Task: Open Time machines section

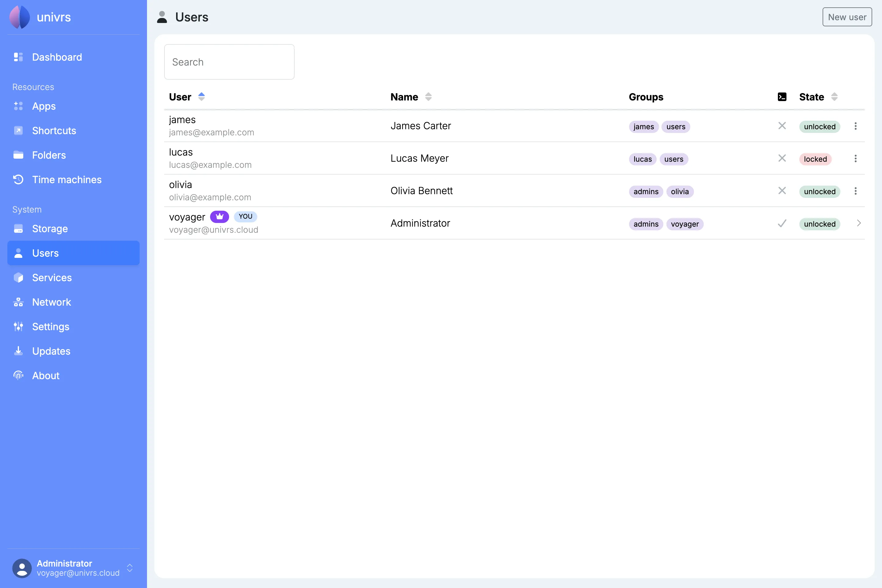Action: point(73,180)
